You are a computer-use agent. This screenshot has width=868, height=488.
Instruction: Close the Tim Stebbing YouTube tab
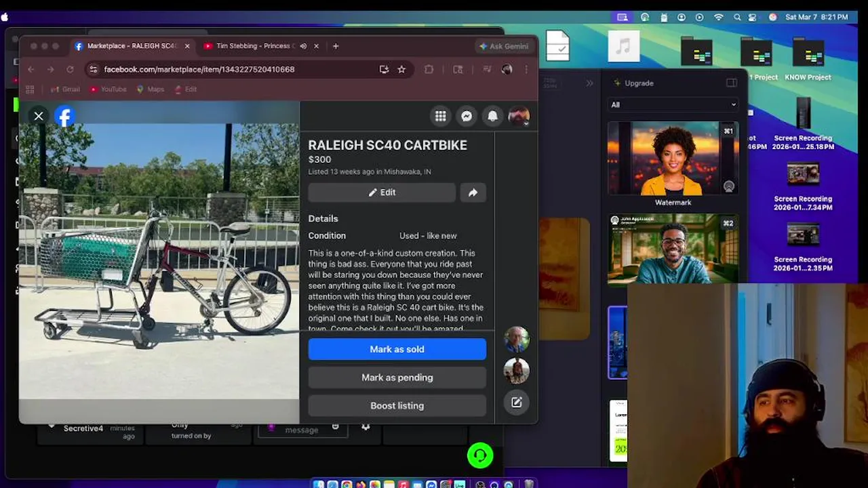(317, 46)
